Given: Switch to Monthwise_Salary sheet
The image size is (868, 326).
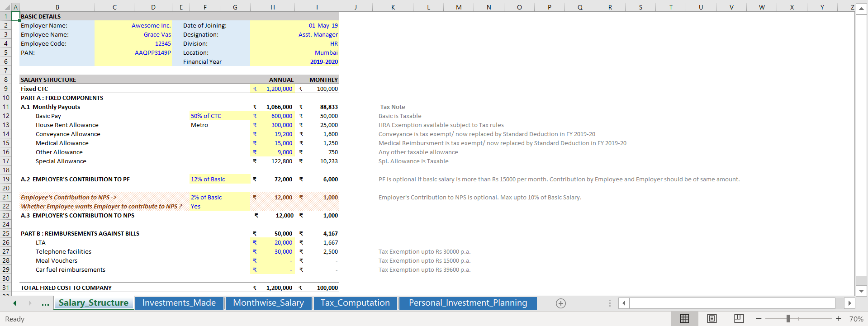Looking at the screenshot, I should pos(268,303).
